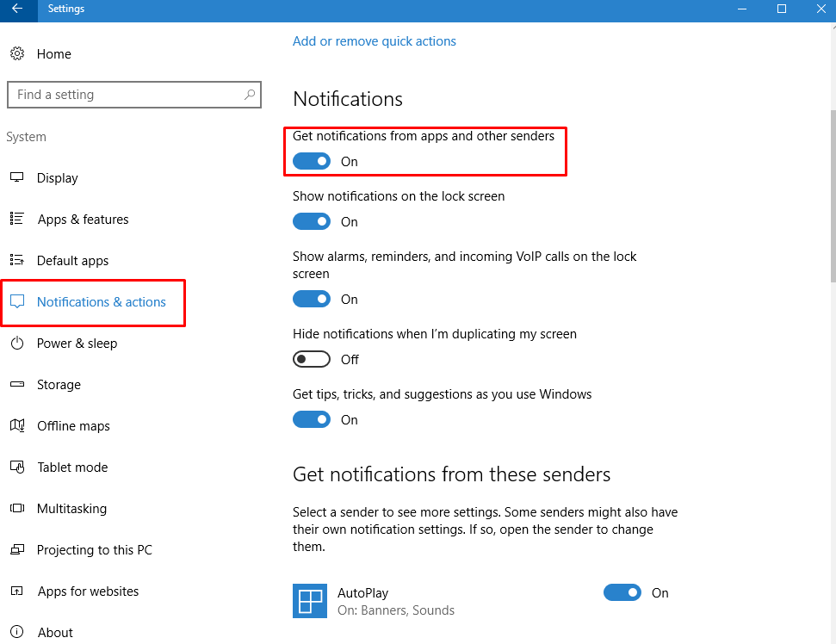This screenshot has height=644, width=836.
Task: Select Notifications & actions in sidebar
Action: point(102,301)
